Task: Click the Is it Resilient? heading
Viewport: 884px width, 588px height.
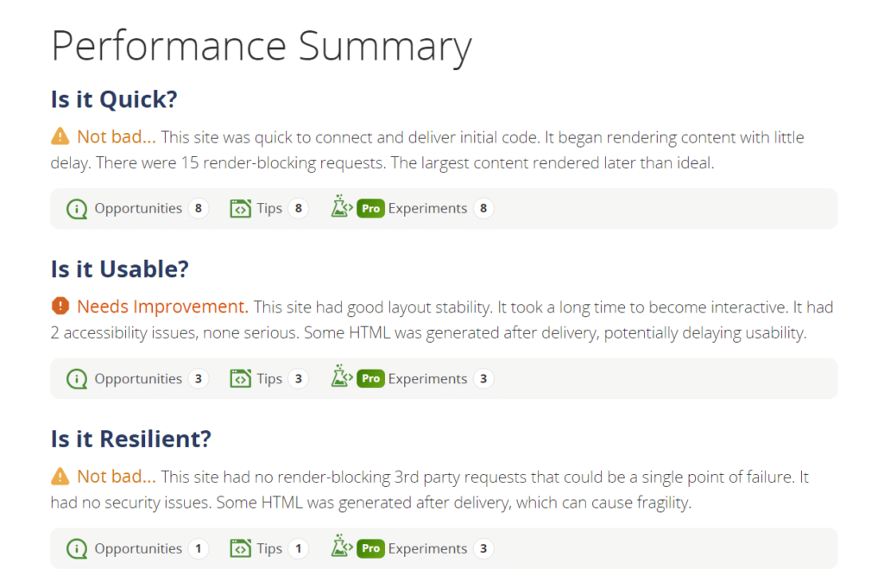Action: click(x=130, y=439)
